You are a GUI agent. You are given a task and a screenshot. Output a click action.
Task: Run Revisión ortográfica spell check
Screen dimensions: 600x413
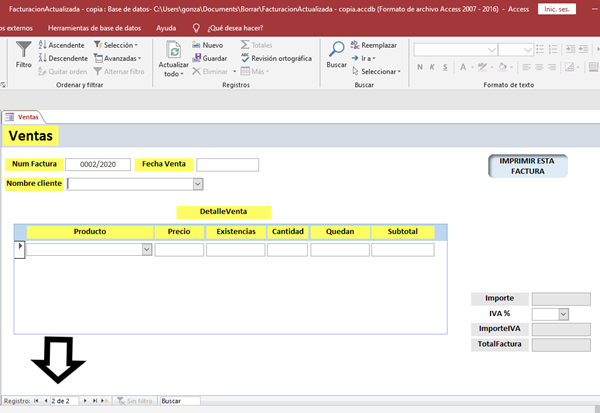click(275, 58)
